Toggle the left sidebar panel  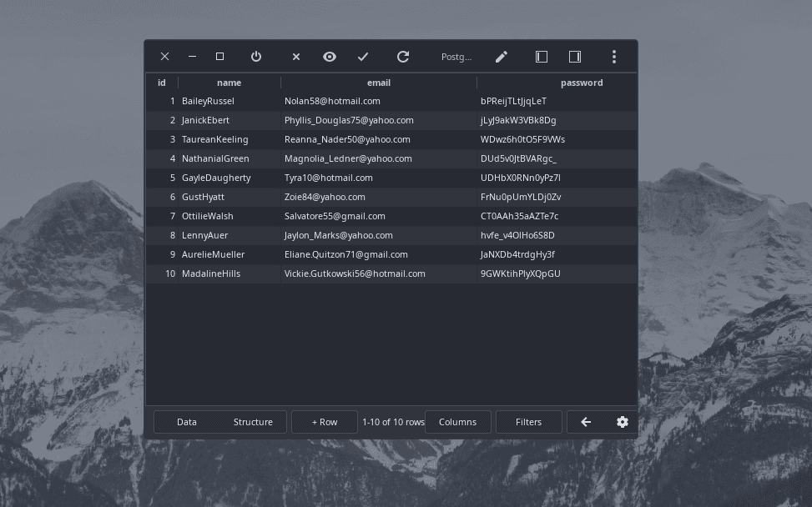tap(542, 57)
